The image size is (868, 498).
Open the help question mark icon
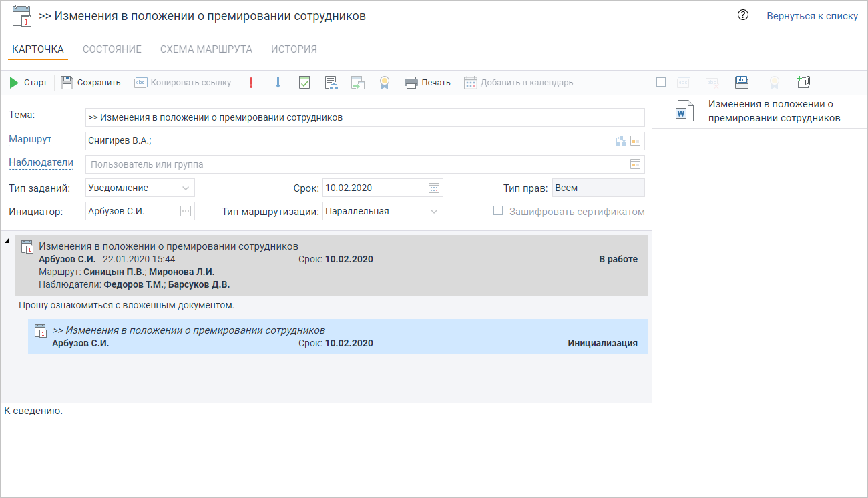742,15
